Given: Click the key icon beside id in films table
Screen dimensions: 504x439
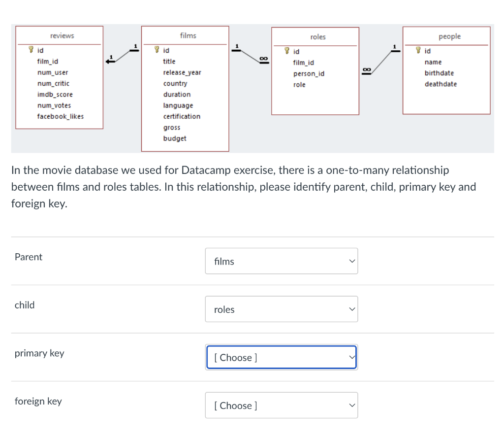Looking at the screenshot, I should click(x=157, y=50).
